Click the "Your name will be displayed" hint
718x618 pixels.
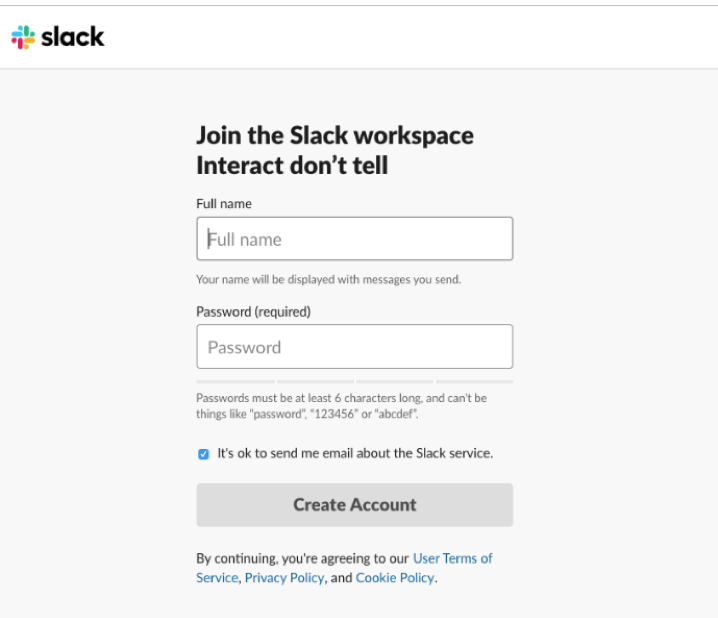[329, 279]
